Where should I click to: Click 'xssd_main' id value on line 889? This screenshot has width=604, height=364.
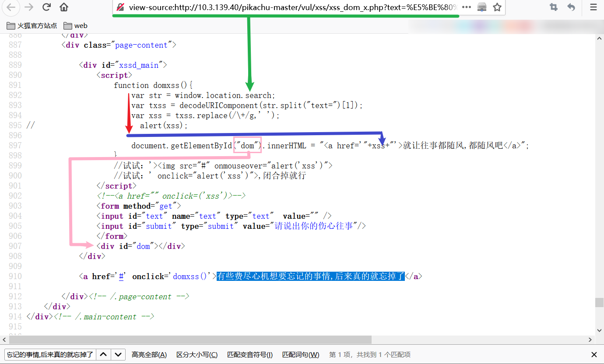[139, 65]
